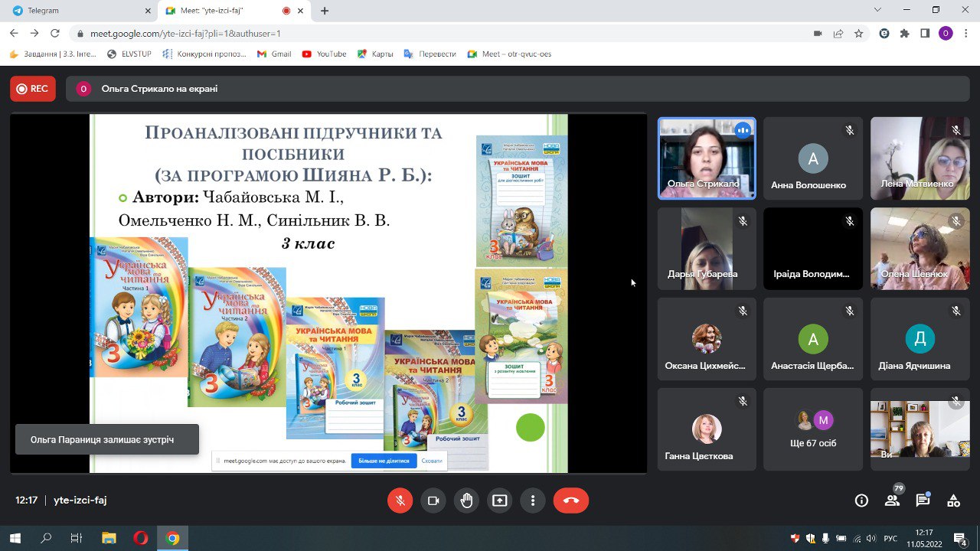The width and height of the screenshot is (980, 551).
Task: Show the participants list icon
Action: click(892, 500)
